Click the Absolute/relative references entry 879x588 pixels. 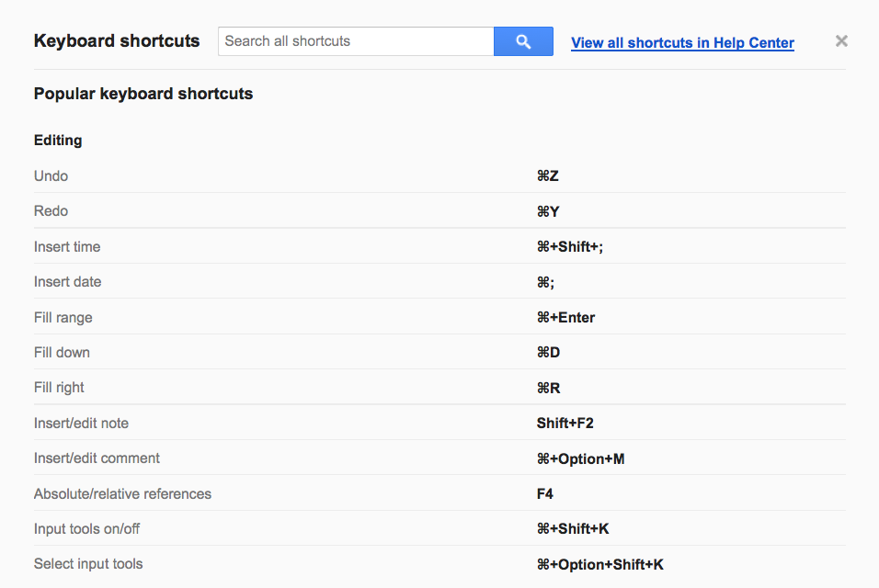122,494
